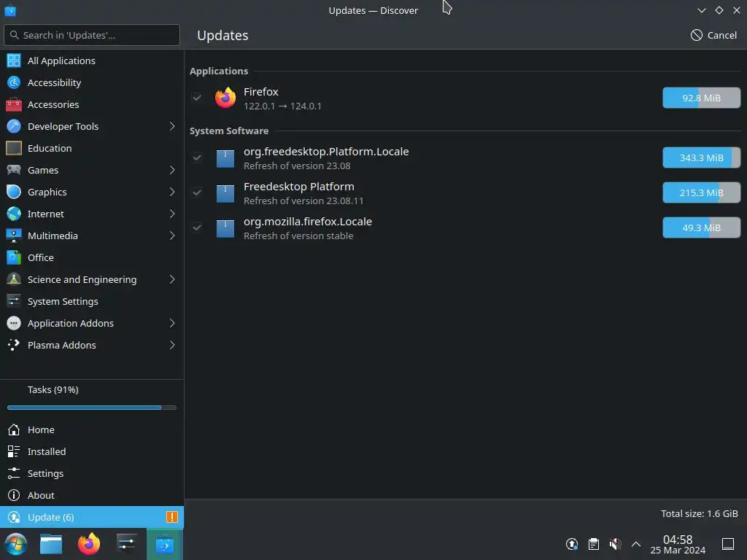Image resolution: width=747 pixels, height=560 pixels.
Task: Expand the Games subcategories arrow
Action: [x=172, y=170]
